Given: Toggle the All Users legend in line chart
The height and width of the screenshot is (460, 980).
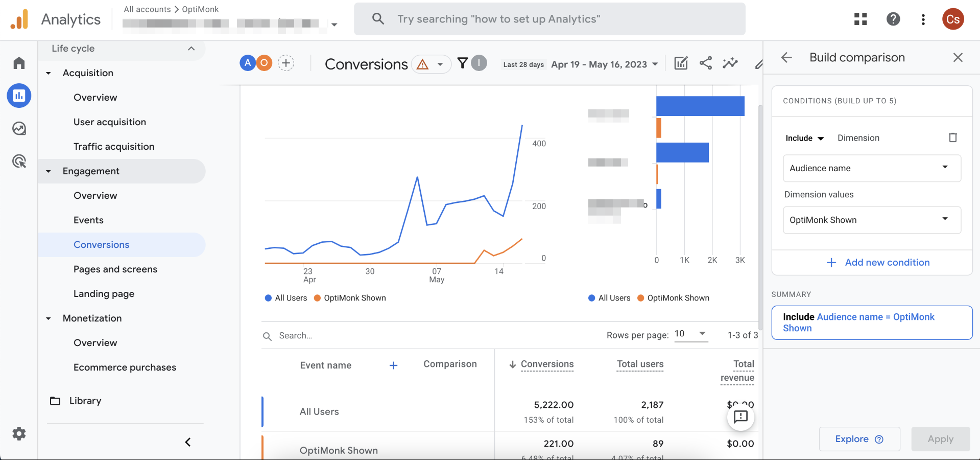Looking at the screenshot, I should tap(286, 298).
